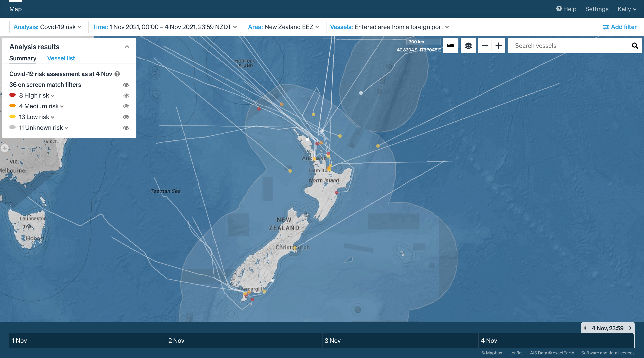Open the Vessels filter dropdown
644x358 pixels.
click(389, 27)
